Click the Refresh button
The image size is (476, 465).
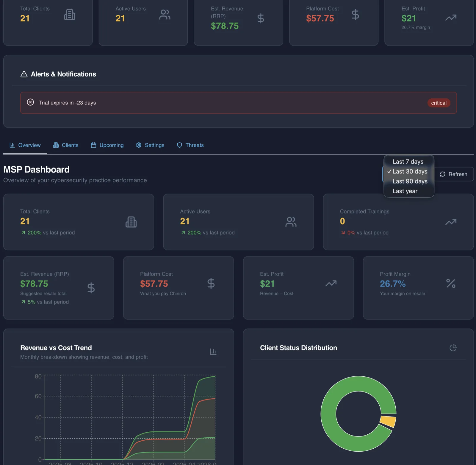pos(454,174)
